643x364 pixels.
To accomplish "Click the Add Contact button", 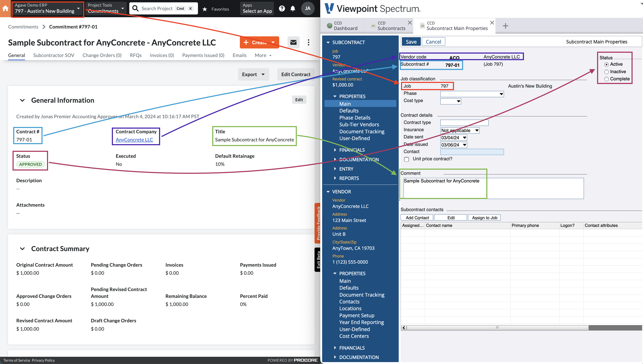I will [417, 218].
